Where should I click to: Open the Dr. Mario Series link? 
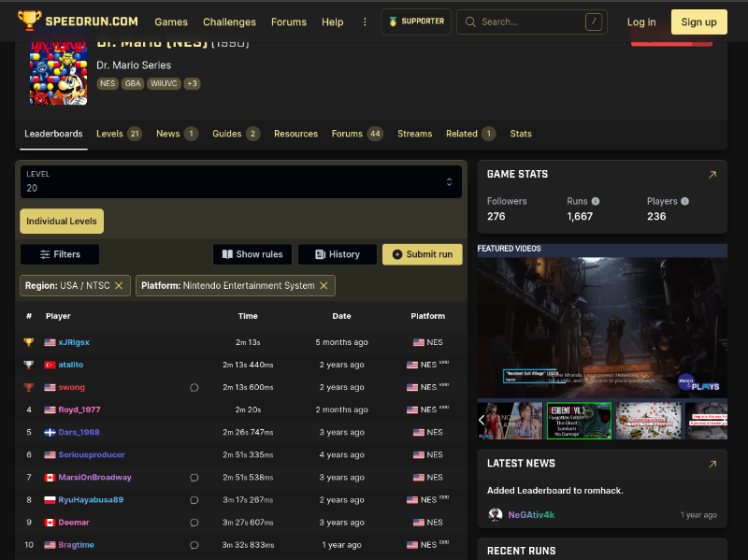coord(134,65)
